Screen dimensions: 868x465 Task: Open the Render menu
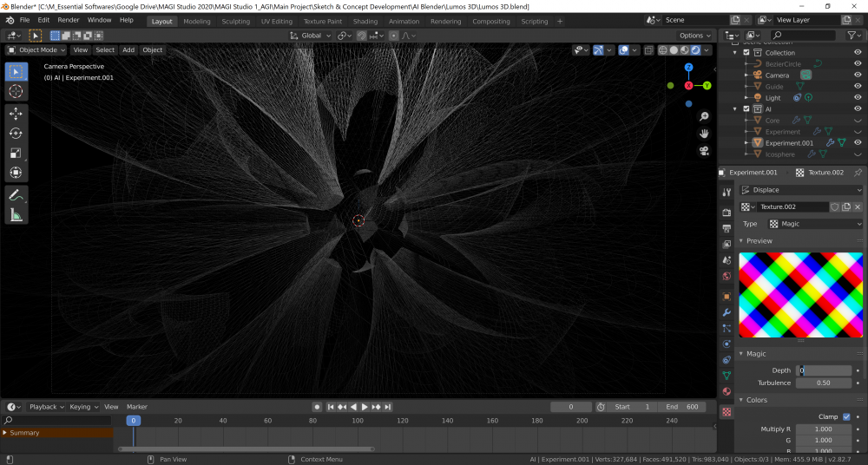69,19
